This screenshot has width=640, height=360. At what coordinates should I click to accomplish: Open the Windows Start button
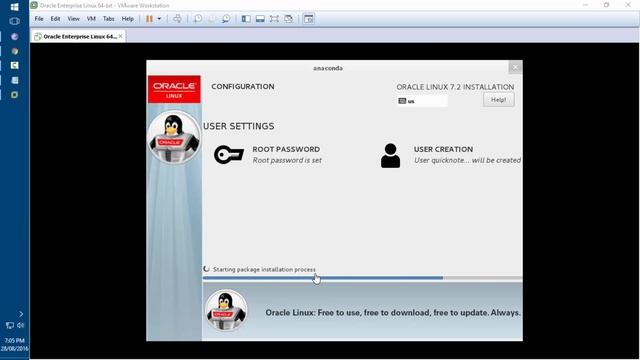point(14,7)
